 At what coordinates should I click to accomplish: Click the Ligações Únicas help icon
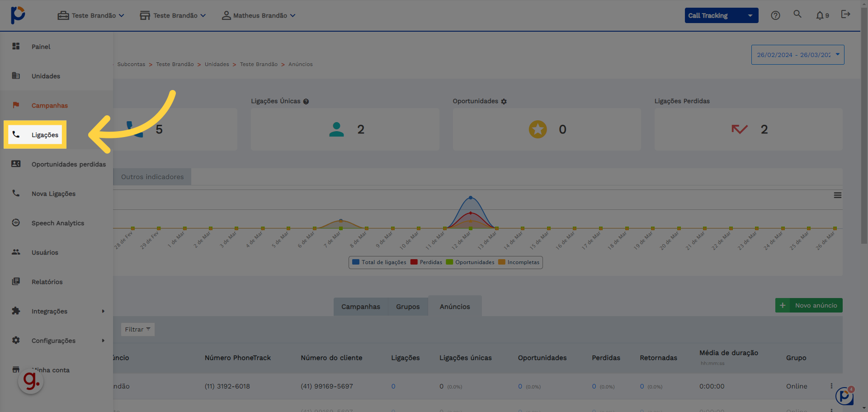coord(306,102)
